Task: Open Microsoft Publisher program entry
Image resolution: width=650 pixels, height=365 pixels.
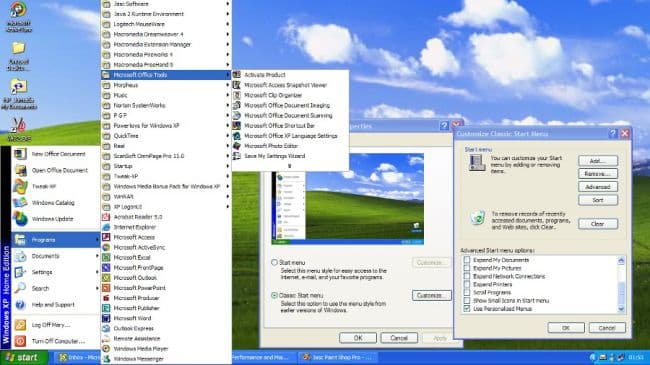Action: click(x=166, y=308)
